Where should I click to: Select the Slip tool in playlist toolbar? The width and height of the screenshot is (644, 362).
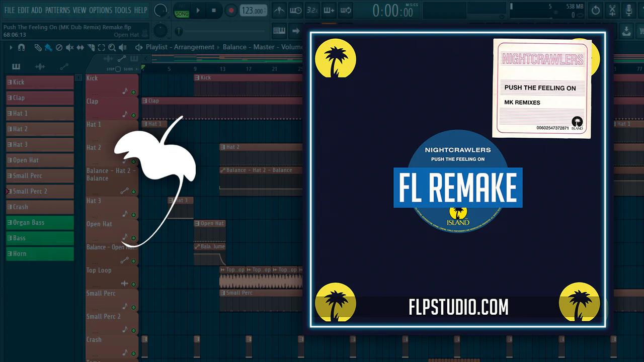(80, 47)
